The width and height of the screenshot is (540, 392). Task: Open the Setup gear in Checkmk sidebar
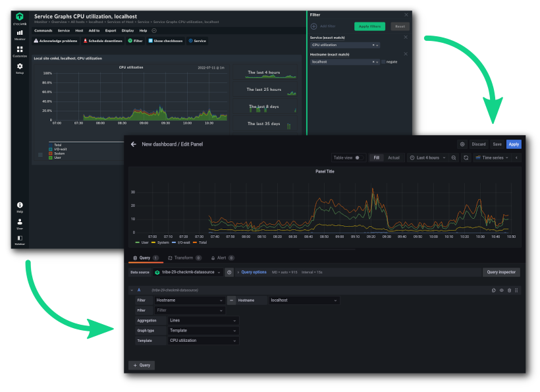tap(20, 68)
